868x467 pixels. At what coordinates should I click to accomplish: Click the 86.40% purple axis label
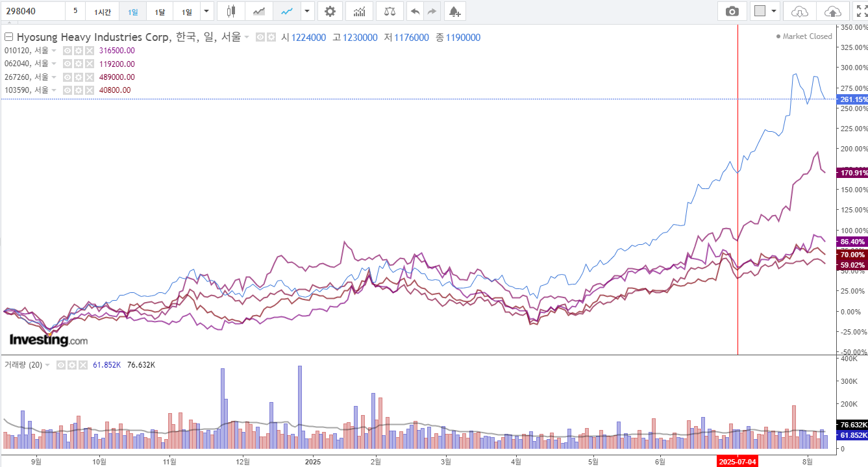[853, 242]
